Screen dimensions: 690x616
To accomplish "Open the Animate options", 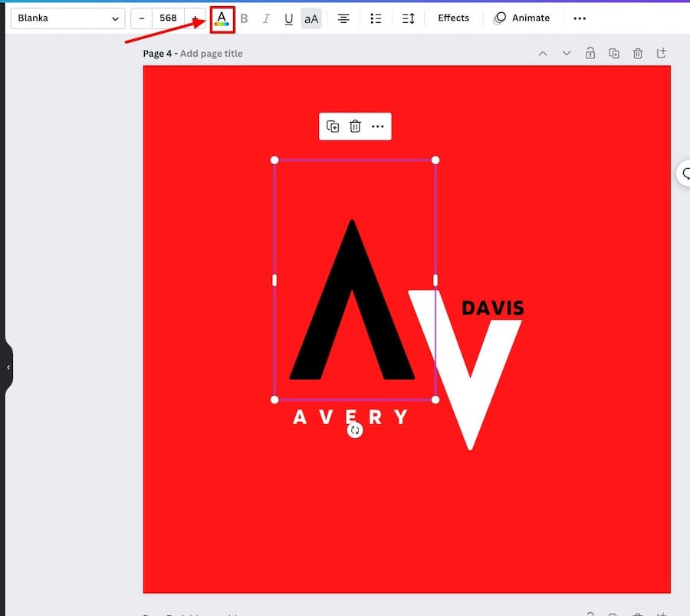I will pyautogui.click(x=522, y=18).
